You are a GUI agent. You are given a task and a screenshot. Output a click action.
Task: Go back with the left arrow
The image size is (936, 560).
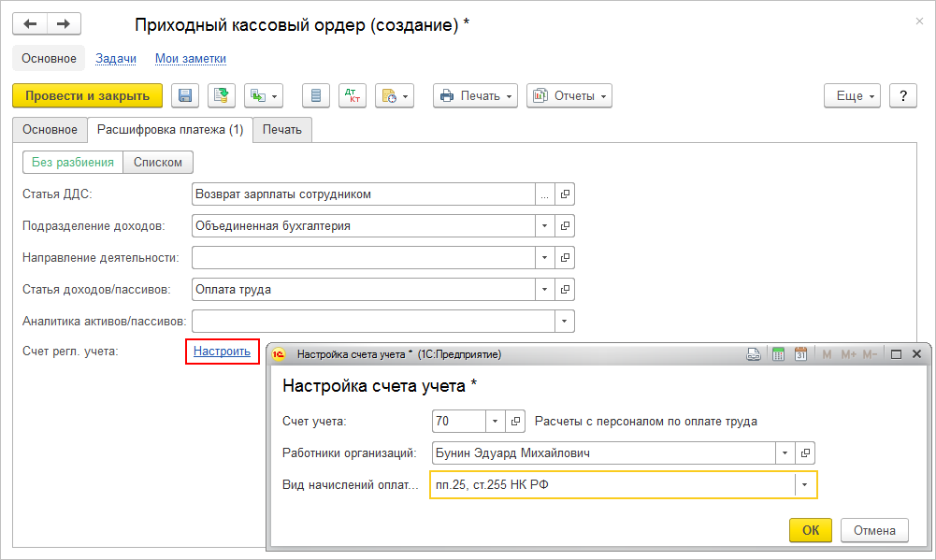(x=30, y=23)
